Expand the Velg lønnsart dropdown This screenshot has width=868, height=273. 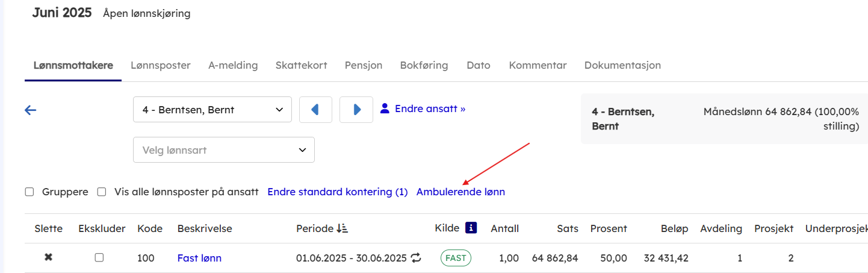coord(223,150)
